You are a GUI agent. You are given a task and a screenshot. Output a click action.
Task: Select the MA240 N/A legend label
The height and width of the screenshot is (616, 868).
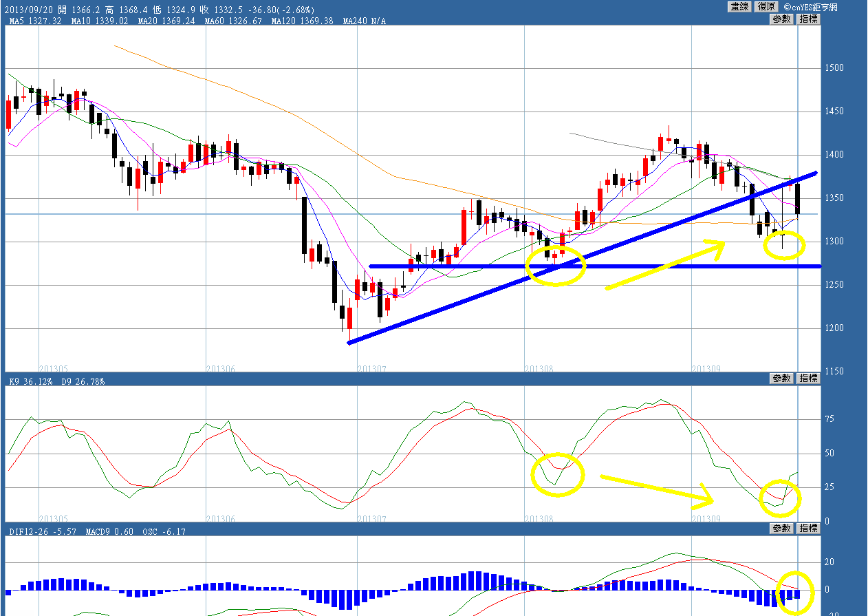(364, 21)
